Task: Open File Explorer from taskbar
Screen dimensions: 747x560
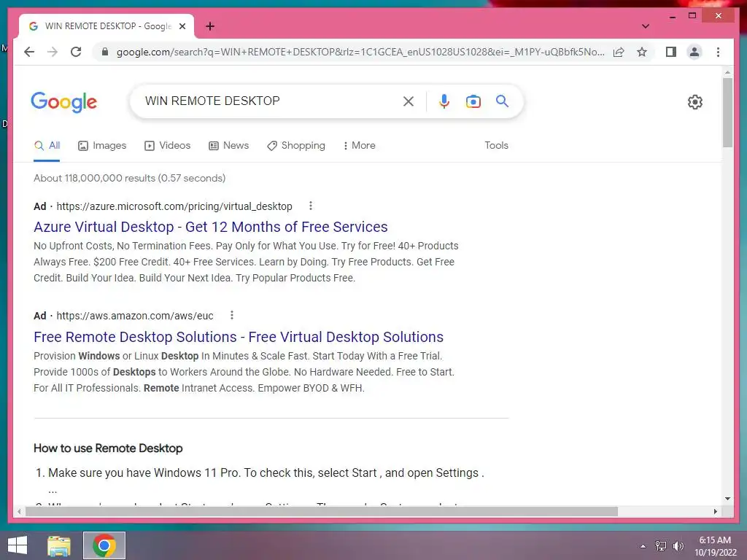Action: 59,545
